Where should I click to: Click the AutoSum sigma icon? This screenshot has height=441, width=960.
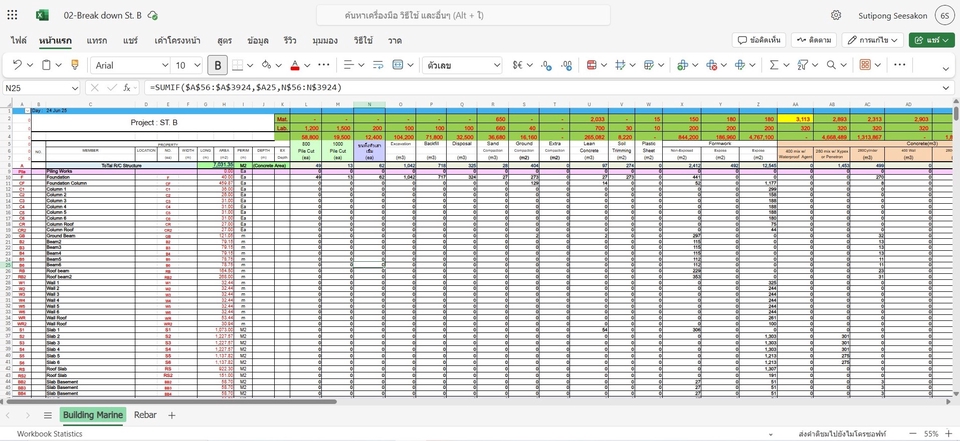pyautogui.click(x=773, y=65)
